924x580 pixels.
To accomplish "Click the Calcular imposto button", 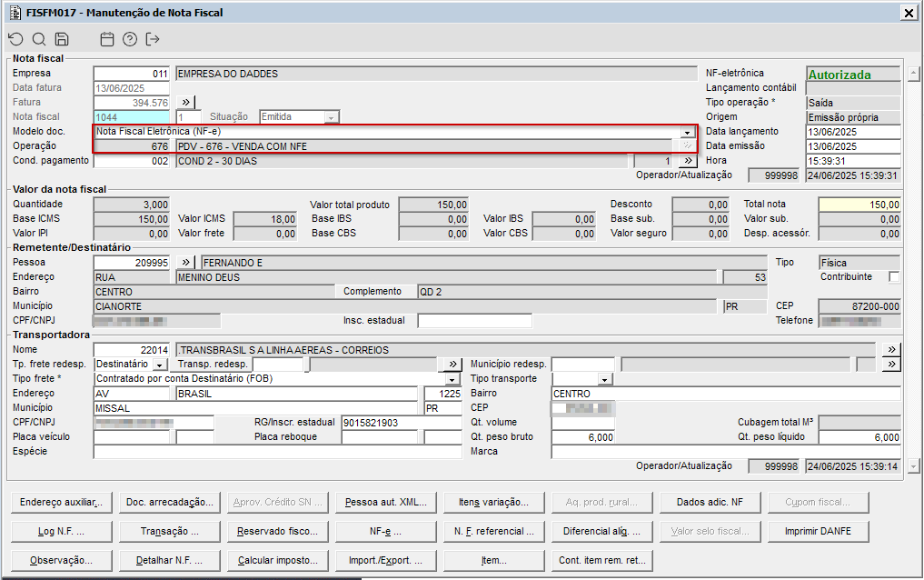I will pos(278,560).
